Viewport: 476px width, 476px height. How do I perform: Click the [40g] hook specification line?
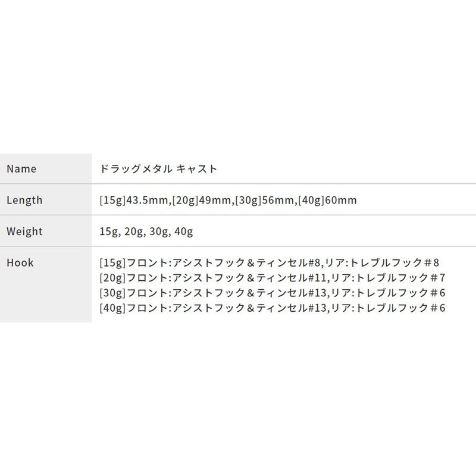click(x=273, y=308)
